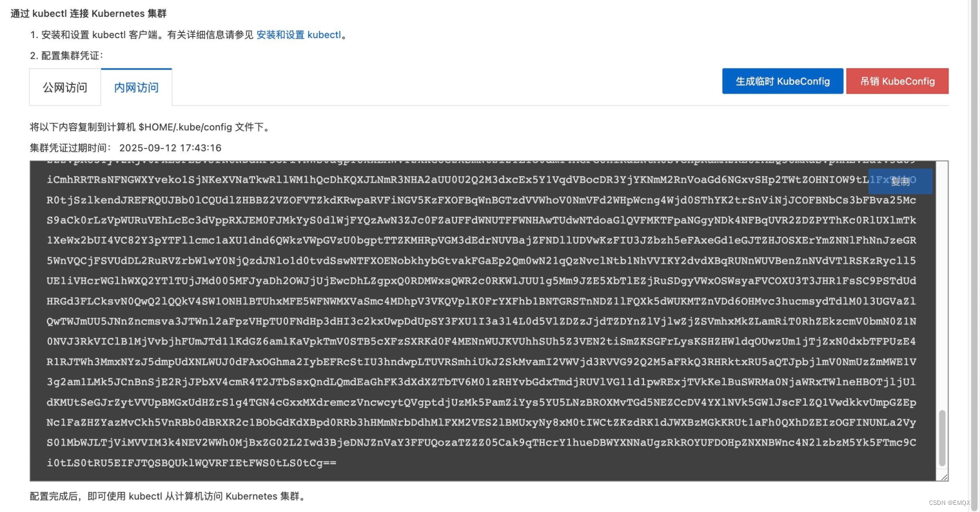The image size is (980, 512).
Task: Click the kubeconfig code box scrollbar thumb
Action: click(x=942, y=438)
